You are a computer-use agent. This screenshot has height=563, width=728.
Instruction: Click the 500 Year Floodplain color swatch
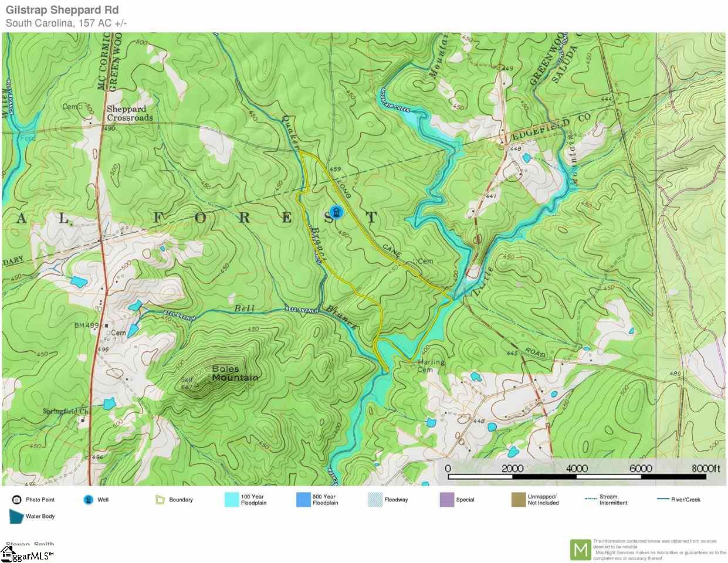[303, 500]
